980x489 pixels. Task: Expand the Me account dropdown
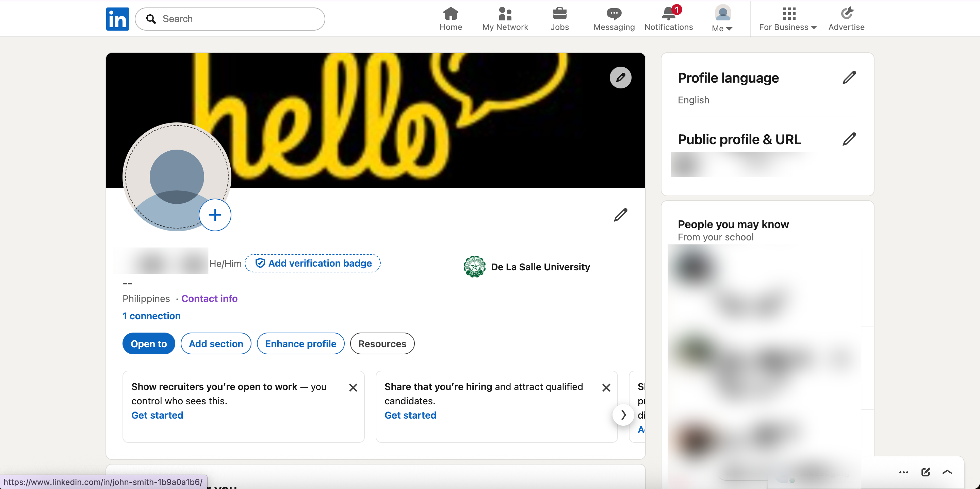click(722, 18)
